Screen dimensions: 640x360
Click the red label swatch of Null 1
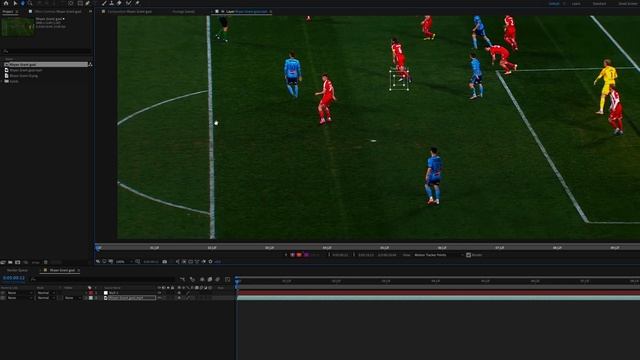(91, 293)
